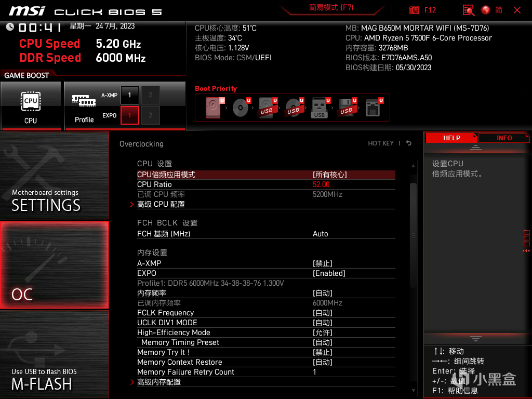This screenshot has width=532, height=399.
Task: Close the BIOS with the X icon
Action: coord(517,10)
